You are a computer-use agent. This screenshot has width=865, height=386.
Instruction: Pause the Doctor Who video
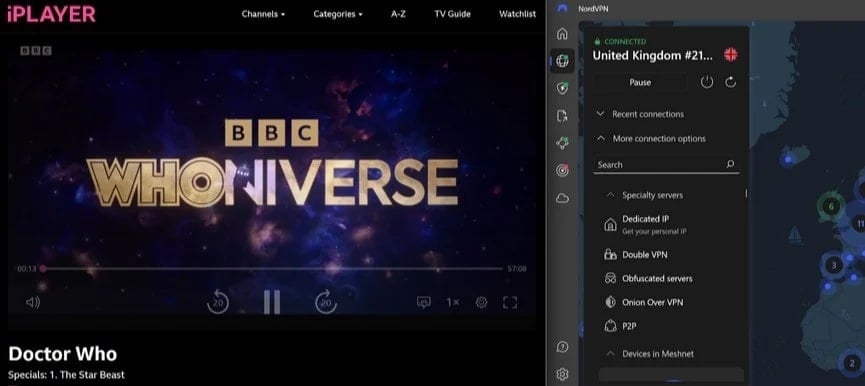(x=272, y=302)
